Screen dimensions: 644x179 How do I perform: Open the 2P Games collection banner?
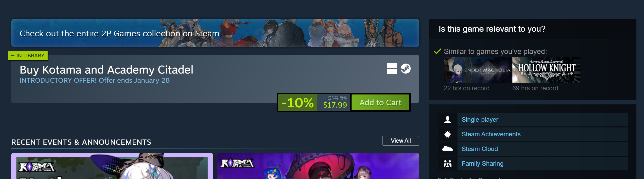(215, 33)
